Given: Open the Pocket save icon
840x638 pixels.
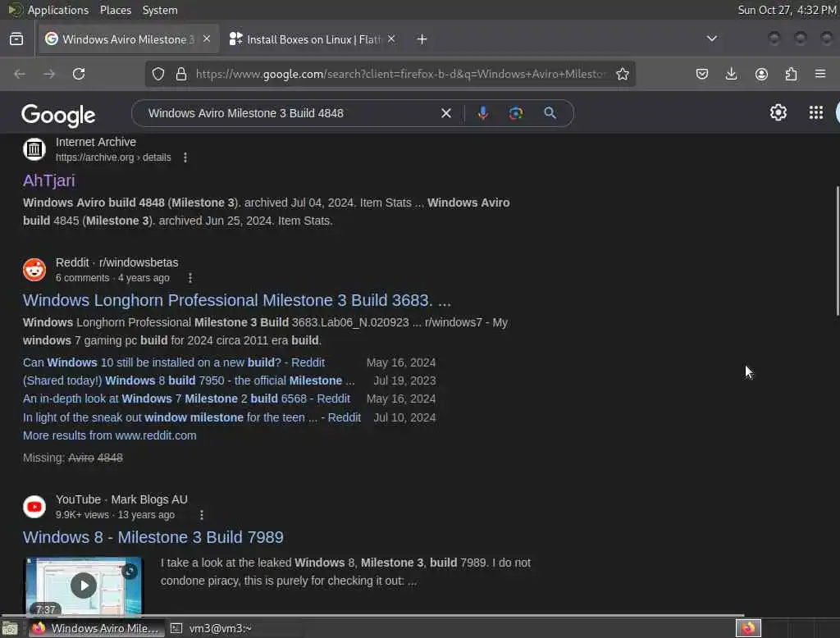Looking at the screenshot, I should (702, 74).
